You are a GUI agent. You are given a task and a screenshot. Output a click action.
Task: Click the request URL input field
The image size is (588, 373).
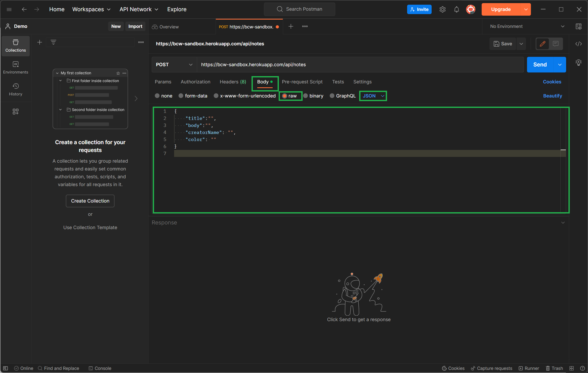click(x=360, y=65)
